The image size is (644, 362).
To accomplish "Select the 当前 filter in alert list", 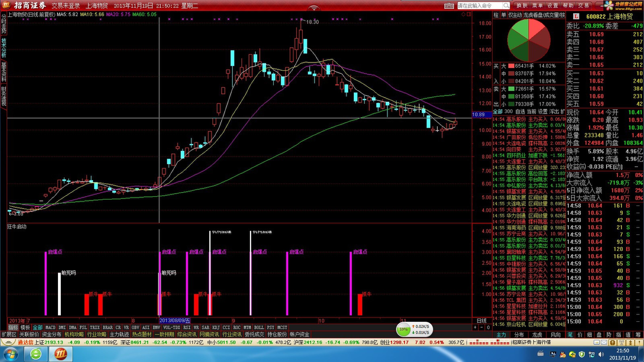I will tap(532, 111).
